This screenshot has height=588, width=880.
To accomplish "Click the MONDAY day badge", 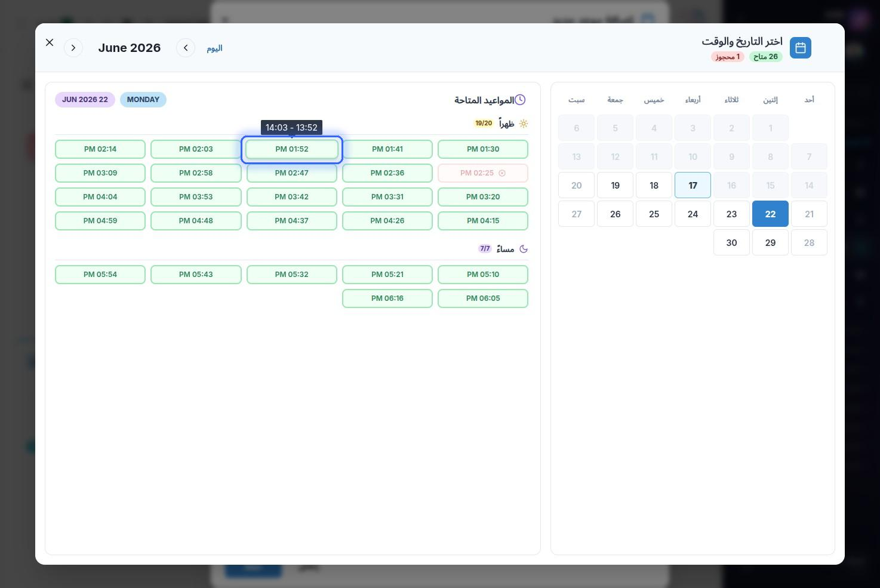I will pyautogui.click(x=143, y=100).
